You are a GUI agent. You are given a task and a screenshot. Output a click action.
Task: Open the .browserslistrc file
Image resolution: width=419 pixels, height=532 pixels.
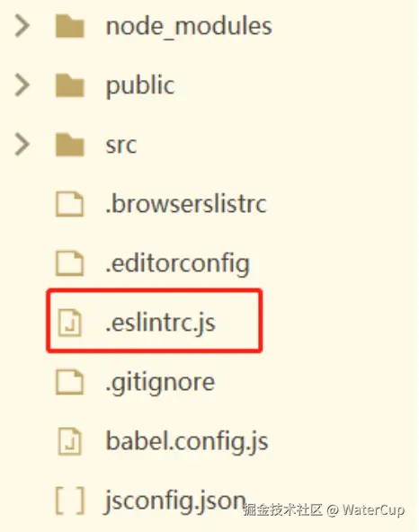186,204
